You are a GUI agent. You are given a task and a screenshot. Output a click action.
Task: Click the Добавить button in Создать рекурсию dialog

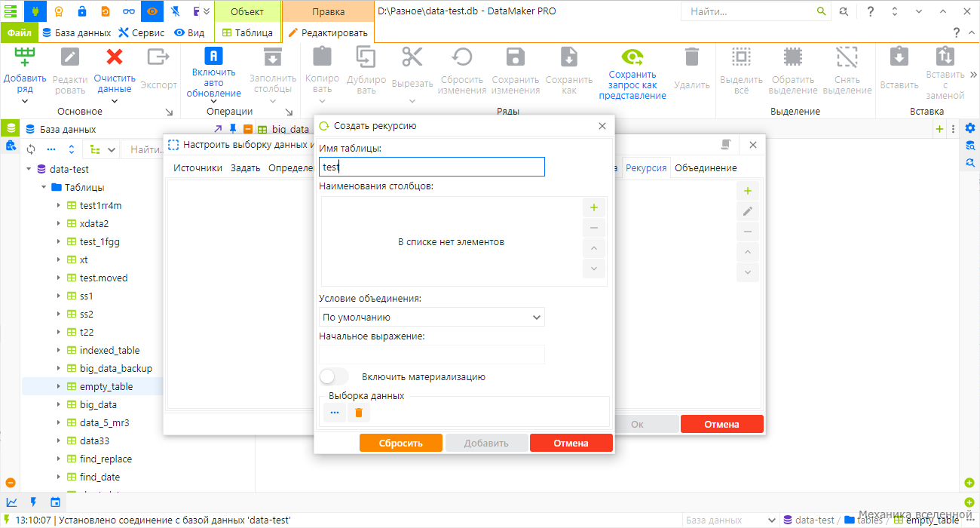486,443
